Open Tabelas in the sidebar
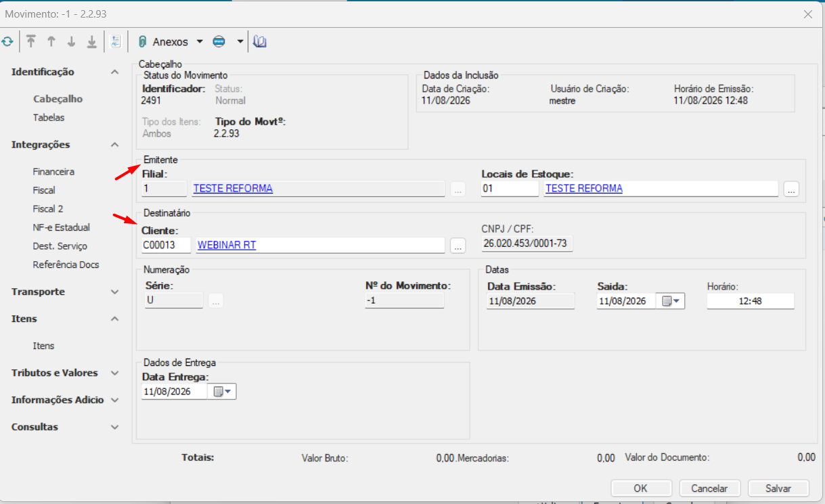Screen dimensions: 825x504 tap(49, 117)
